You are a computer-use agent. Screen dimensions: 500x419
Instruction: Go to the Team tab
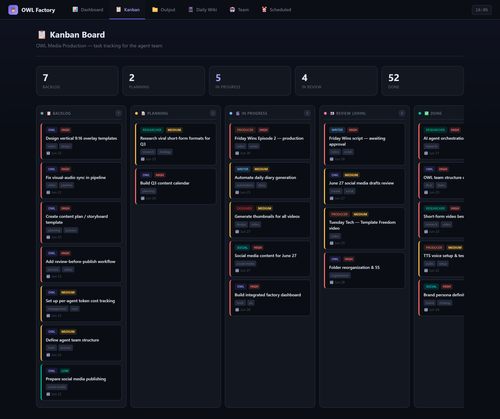click(x=239, y=10)
